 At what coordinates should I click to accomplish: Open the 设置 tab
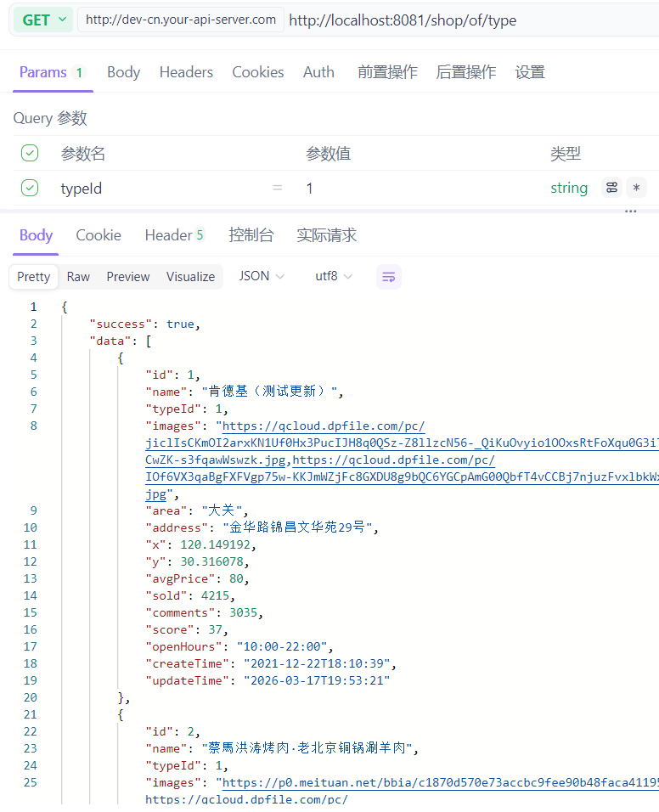[x=530, y=72]
